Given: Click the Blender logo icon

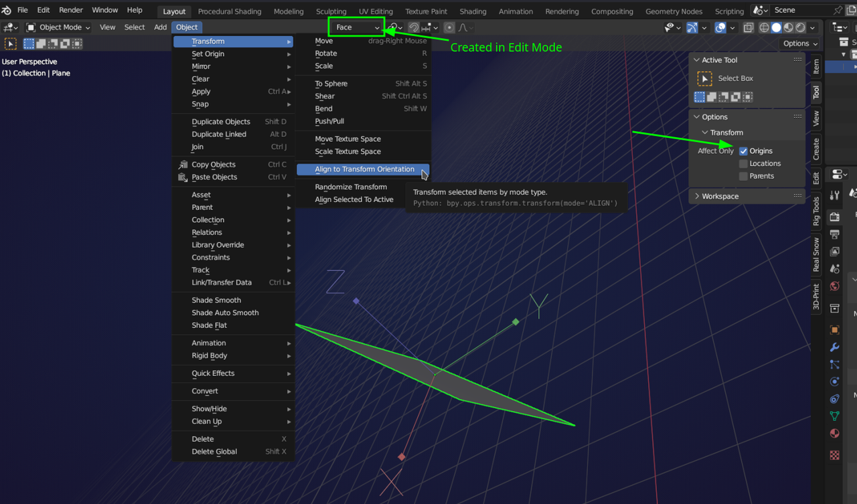Looking at the screenshot, I should click(7, 11).
